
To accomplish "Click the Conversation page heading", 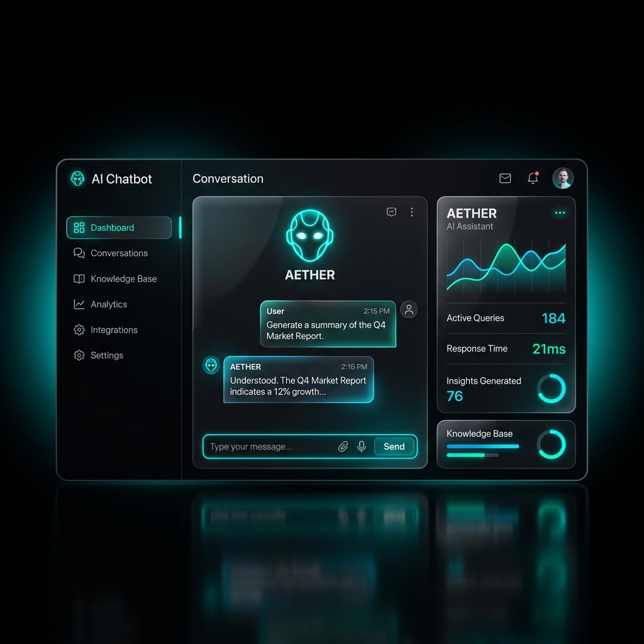I will point(228,179).
